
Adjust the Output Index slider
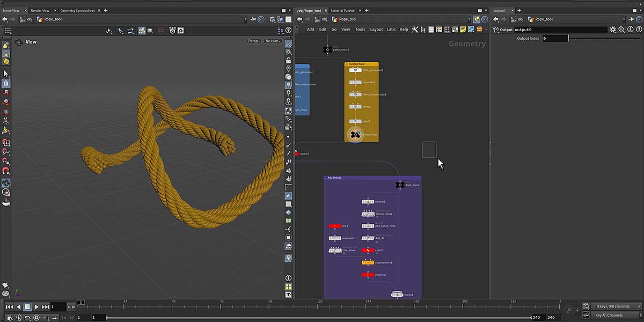click(x=605, y=39)
